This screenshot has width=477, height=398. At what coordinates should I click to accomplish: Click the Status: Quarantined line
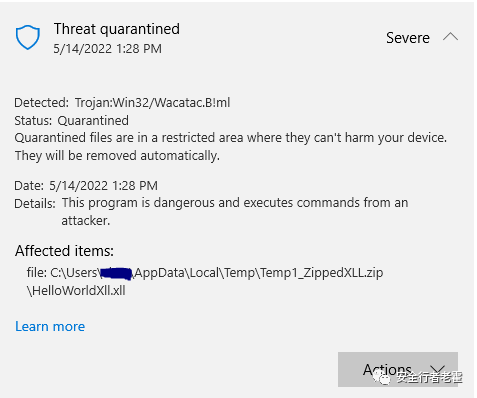(71, 121)
